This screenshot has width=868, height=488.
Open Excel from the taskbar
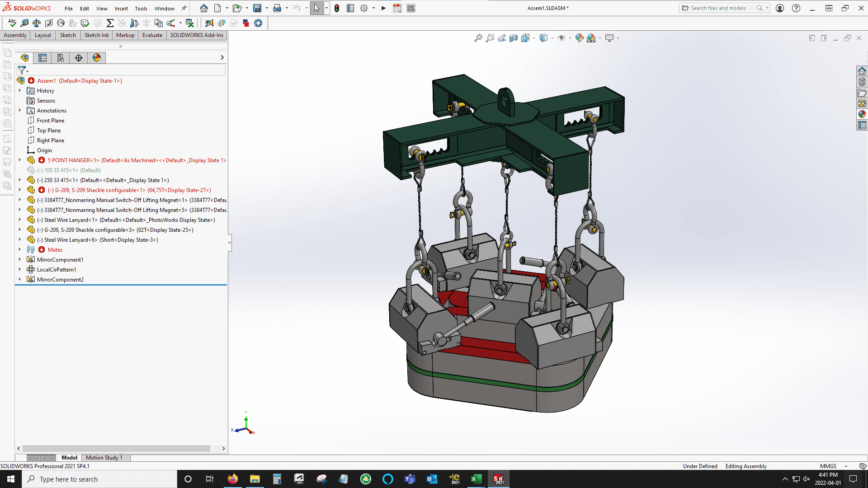(x=476, y=479)
